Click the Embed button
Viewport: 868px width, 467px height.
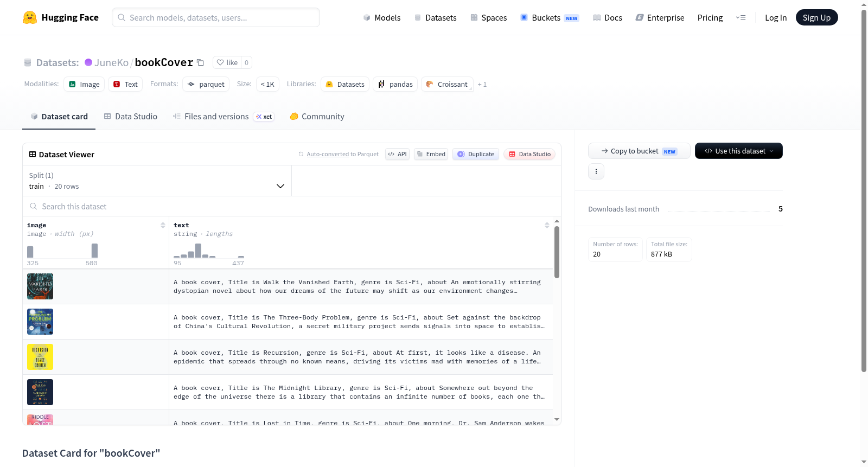pos(431,154)
